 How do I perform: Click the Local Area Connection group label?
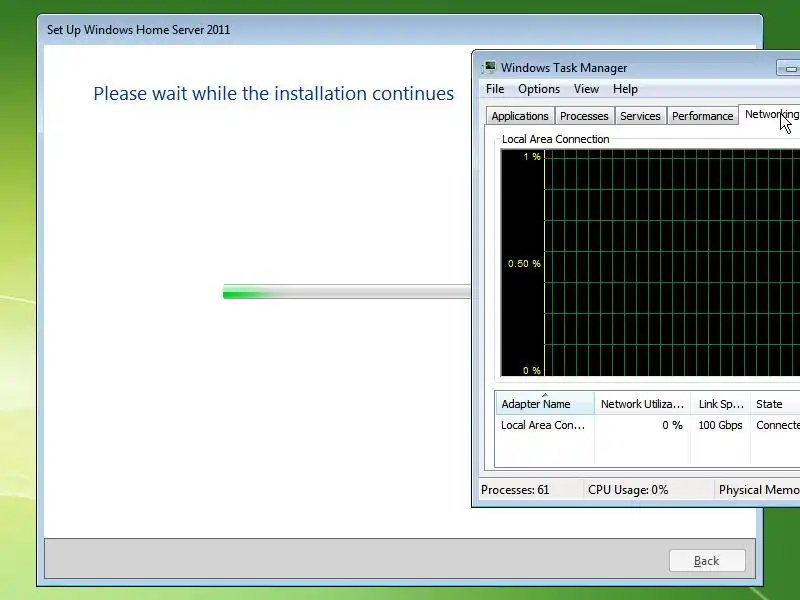pos(555,139)
